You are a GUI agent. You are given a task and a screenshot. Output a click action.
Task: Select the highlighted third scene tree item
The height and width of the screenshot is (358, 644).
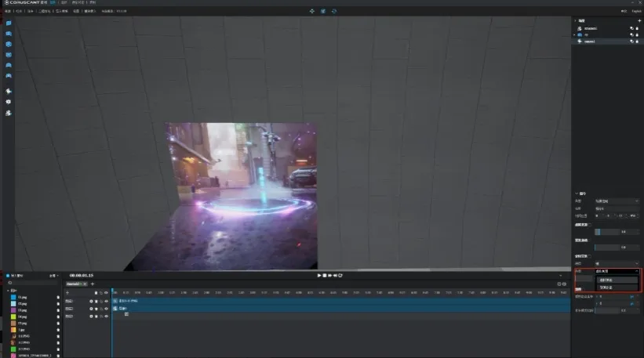(606, 42)
